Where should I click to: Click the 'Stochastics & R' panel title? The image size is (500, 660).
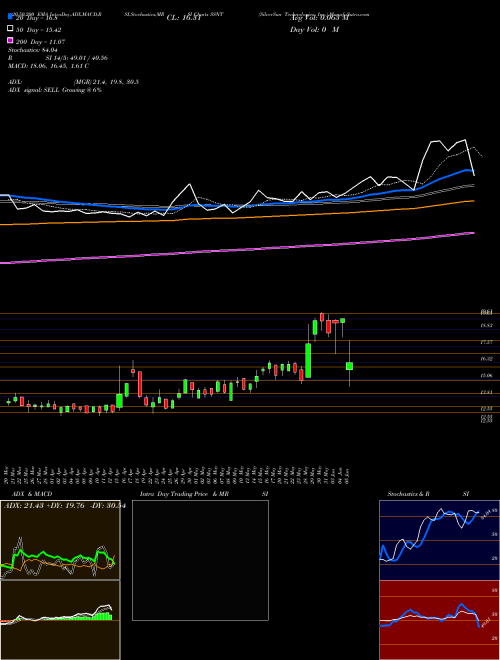pyautogui.click(x=409, y=494)
